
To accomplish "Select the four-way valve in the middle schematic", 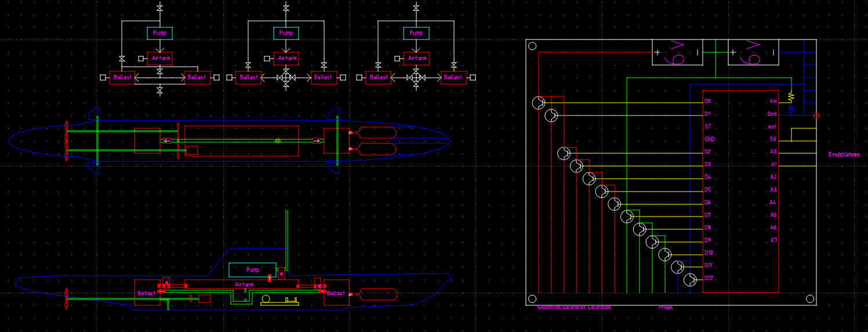I will [286, 77].
